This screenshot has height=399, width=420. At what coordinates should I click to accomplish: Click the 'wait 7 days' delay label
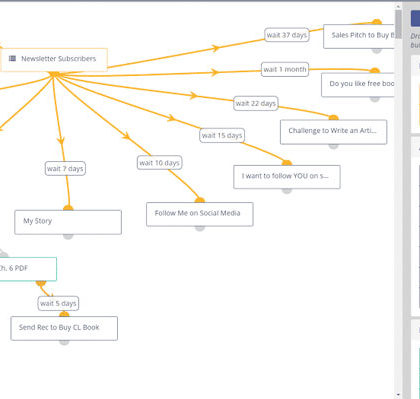(x=65, y=168)
